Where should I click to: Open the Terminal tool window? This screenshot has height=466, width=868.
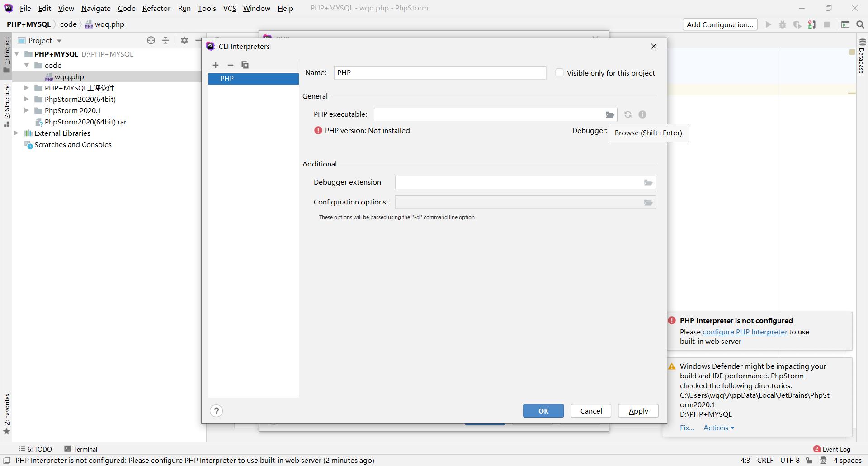pos(81,449)
